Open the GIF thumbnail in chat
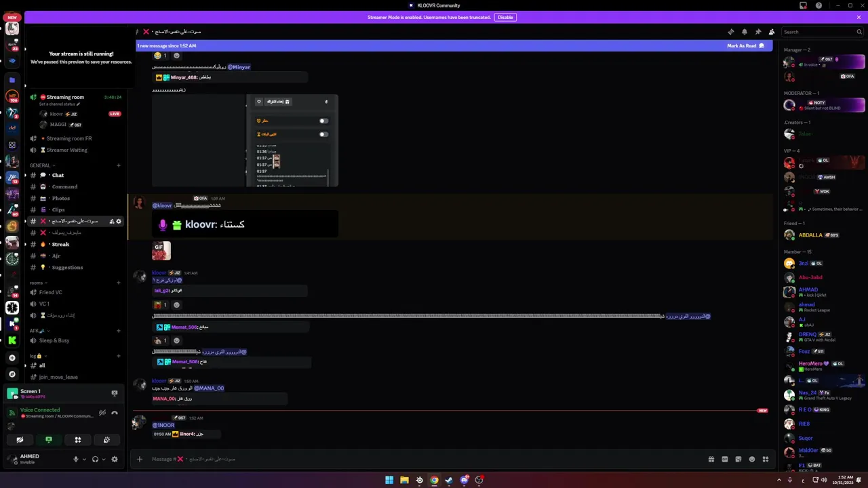This screenshot has width=868, height=488. point(161,251)
